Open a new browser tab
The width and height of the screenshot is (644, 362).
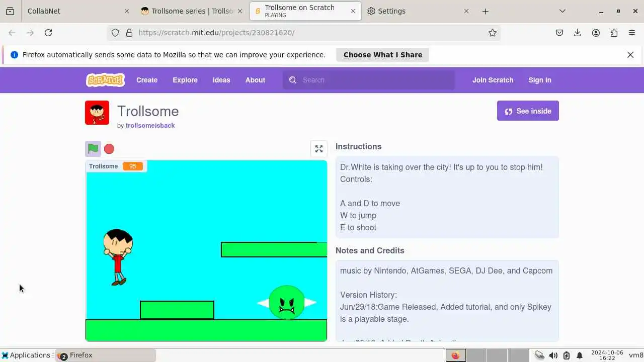(x=485, y=11)
